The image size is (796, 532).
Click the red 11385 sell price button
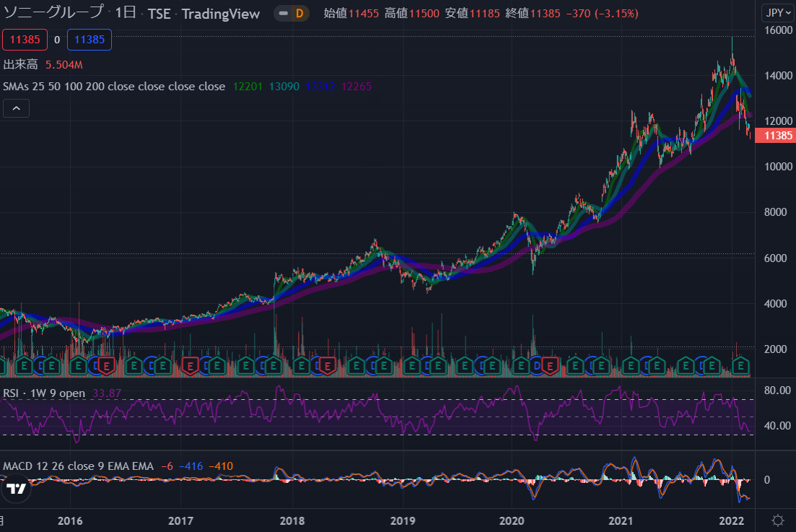point(25,40)
